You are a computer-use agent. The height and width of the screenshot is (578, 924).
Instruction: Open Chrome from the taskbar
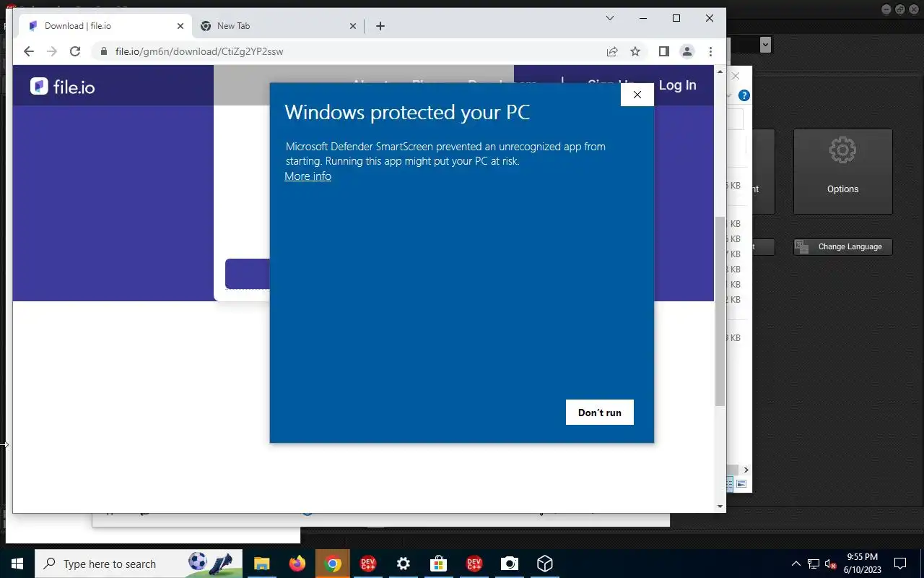(332, 564)
